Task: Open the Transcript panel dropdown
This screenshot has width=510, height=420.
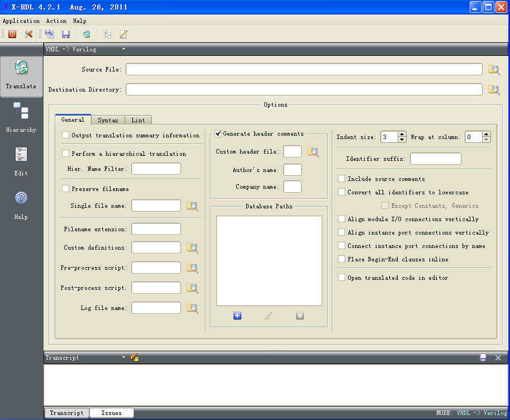Action: pos(124,357)
